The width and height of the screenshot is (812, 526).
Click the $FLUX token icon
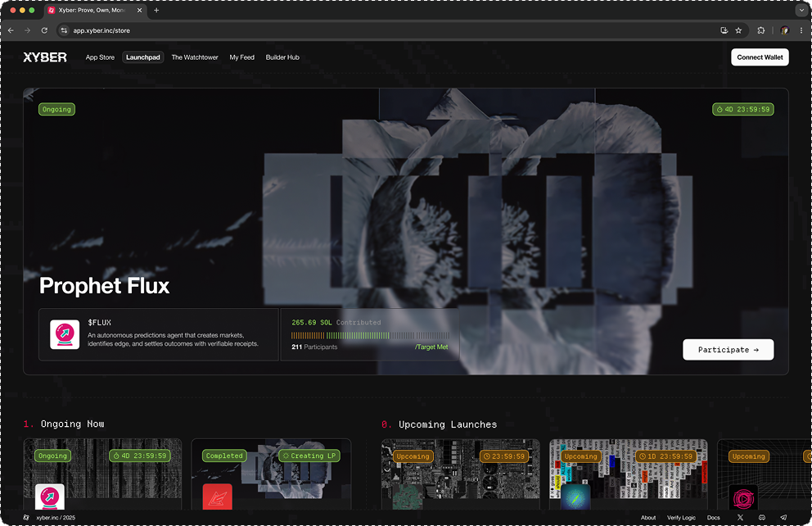[65, 334]
